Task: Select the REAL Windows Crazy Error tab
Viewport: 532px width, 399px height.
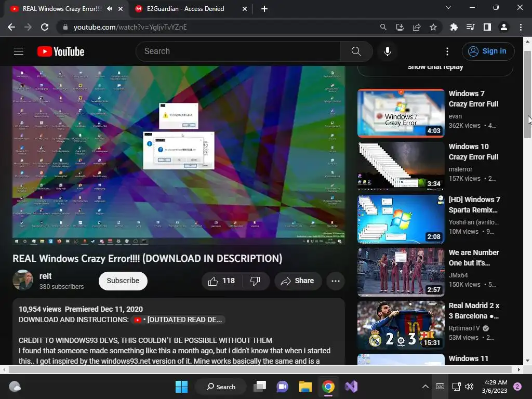Action: click(62, 9)
